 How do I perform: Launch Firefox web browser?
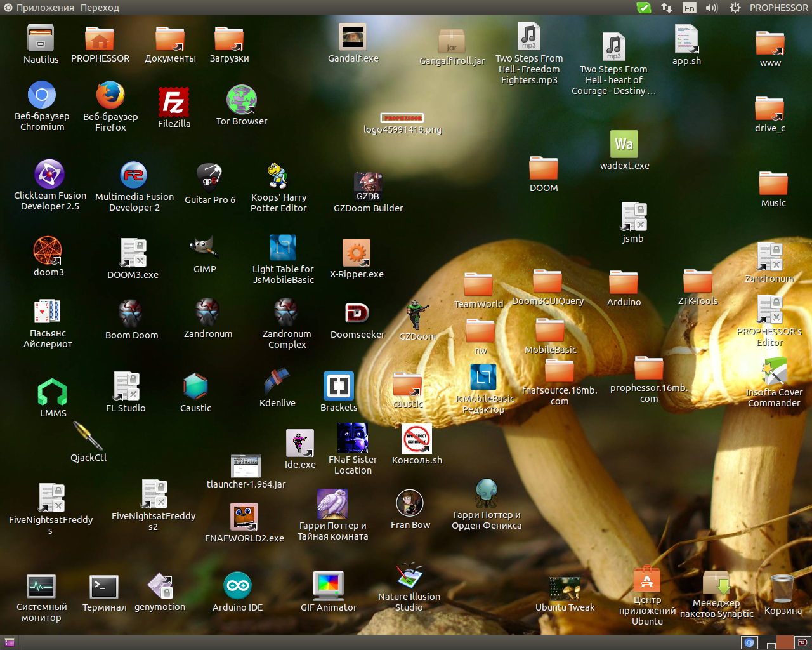tap(110, 95)
